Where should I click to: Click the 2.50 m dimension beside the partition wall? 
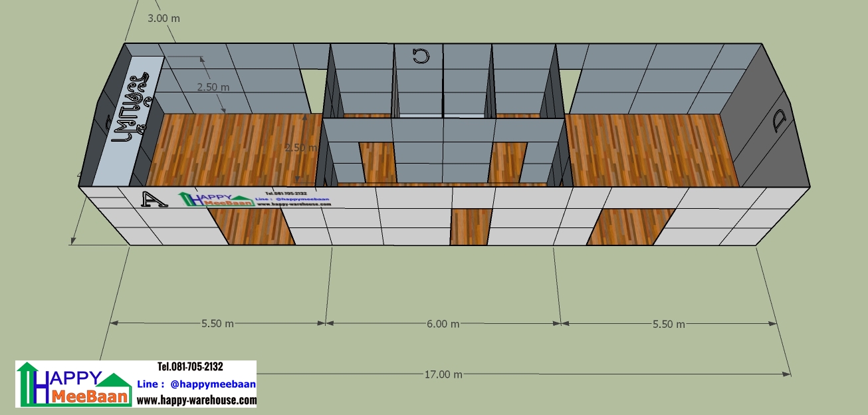pyautogui.click(x=301, y=148)
